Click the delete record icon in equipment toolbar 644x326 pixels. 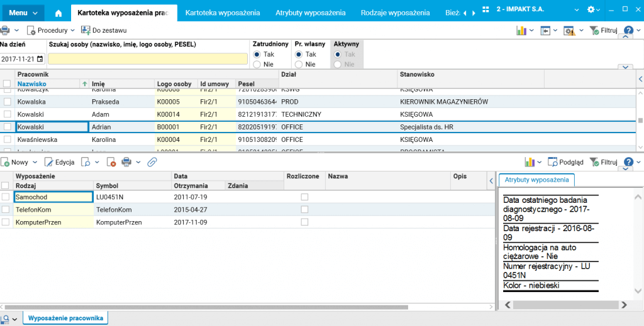pyautogui.click(x=111, y=162)
